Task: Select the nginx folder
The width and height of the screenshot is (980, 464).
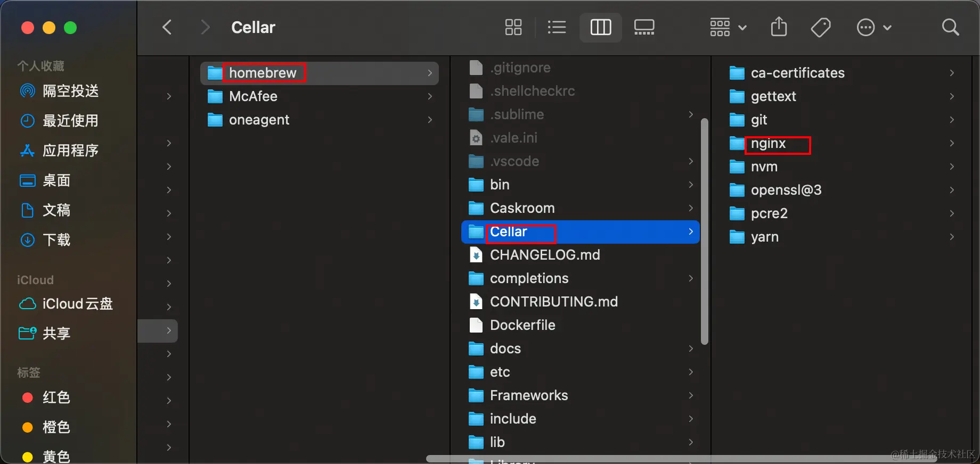Action: pyautogui.click(x=768, y=144)
